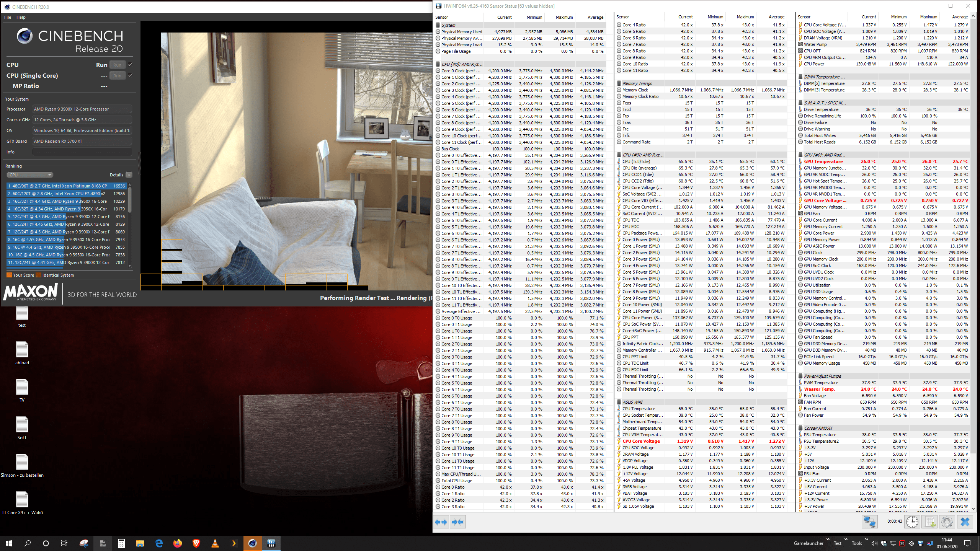980x551 pixels.
Task: Open the Cinebench File menu
Action: tap(8, 17)
